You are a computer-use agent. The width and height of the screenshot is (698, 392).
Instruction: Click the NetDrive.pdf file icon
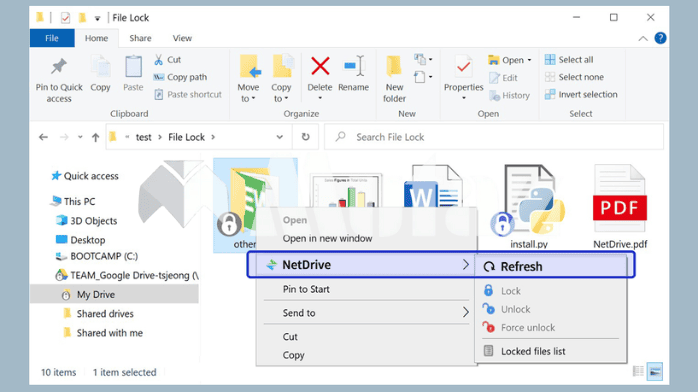click(620, 199)
